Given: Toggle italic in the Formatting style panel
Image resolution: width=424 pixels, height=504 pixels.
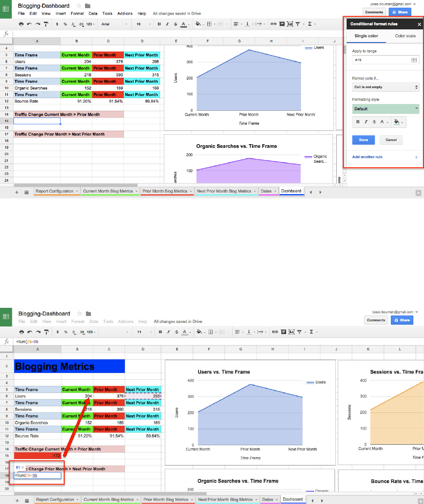Looking at the screenshot, I should (366, 122).
